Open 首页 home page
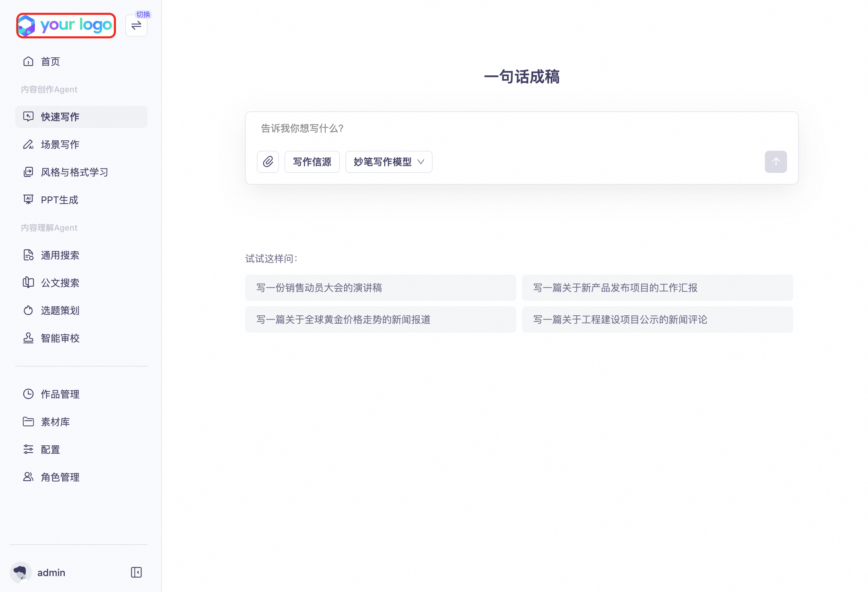868x592 pixels. click(x=50, y=62)
